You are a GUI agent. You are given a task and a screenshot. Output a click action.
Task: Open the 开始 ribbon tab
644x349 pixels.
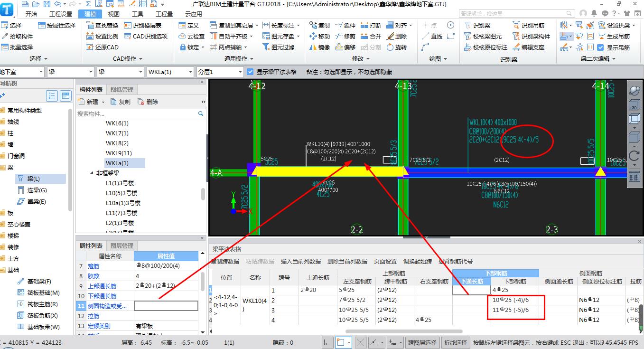point(31,14)
